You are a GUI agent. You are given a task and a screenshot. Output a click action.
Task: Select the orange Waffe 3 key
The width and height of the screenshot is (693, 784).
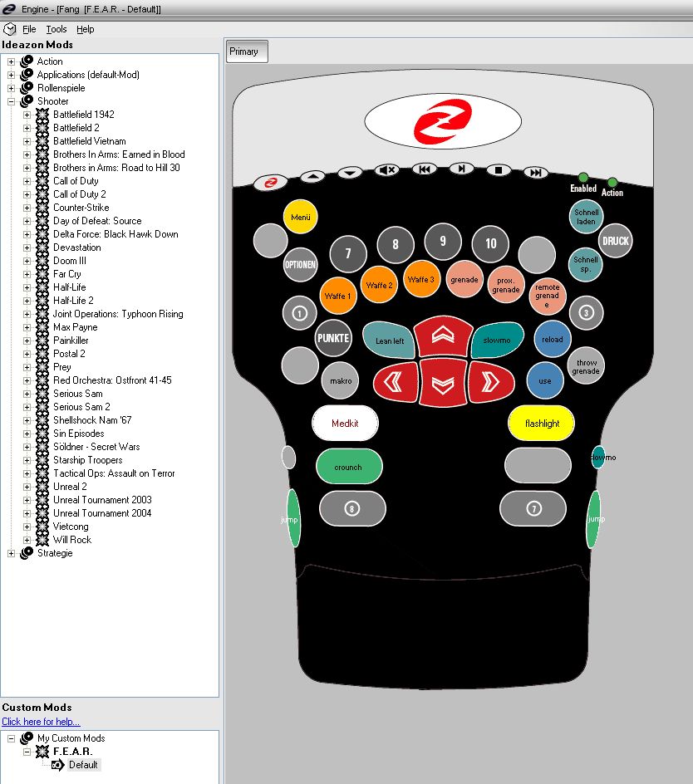coord(421,279)
